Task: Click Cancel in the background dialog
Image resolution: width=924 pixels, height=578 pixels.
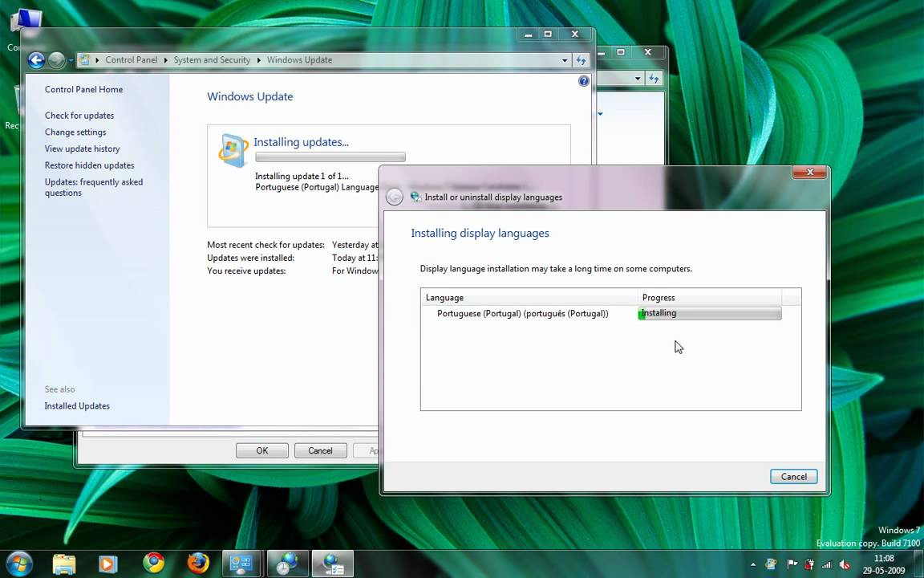Action: 321,450
